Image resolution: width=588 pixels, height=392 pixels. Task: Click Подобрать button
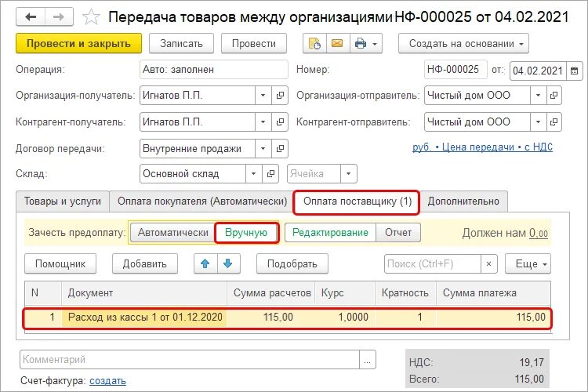pos(292,263)
